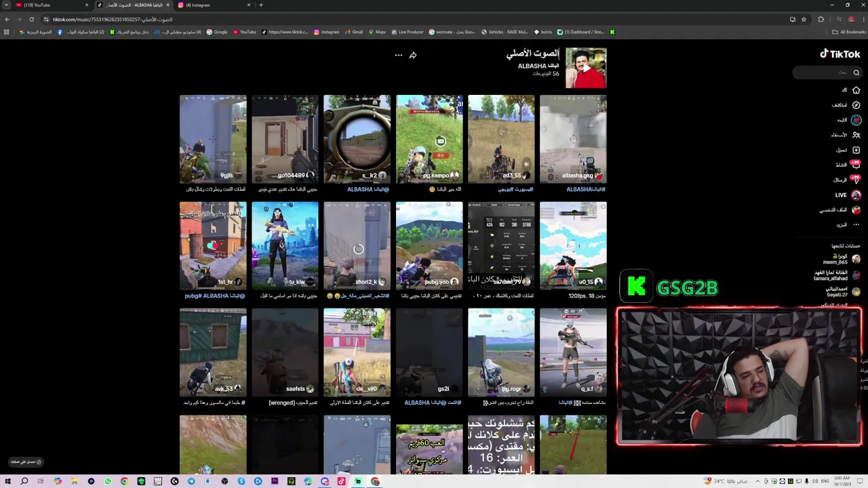Bookmark this page with the star icon
The height and width of the screenshot is (488, 868).
coord(804,19)
